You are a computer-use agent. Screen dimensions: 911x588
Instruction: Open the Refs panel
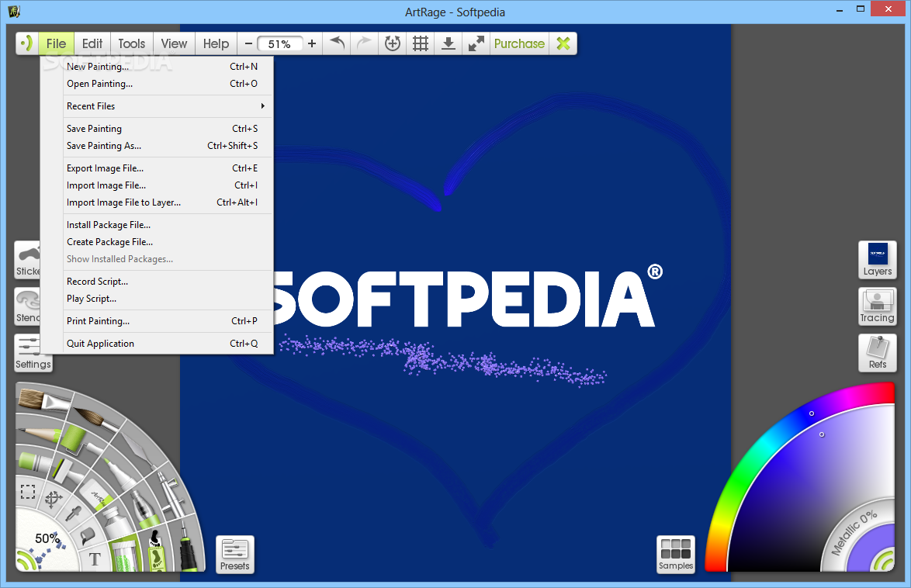click(x=878, y=353)
